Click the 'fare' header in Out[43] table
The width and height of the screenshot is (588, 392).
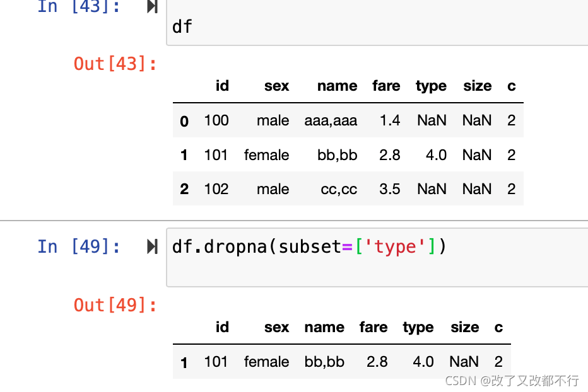click(x=386, y=86)
